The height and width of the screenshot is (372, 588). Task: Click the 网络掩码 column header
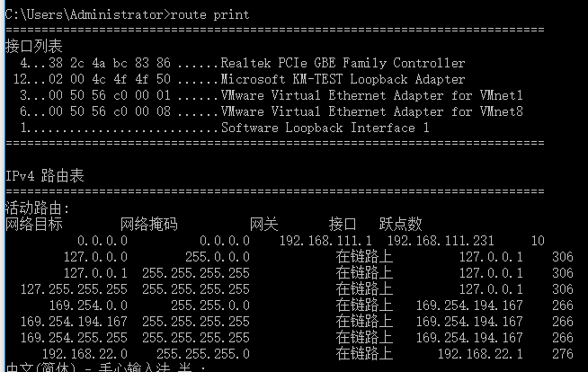[149, 225]
